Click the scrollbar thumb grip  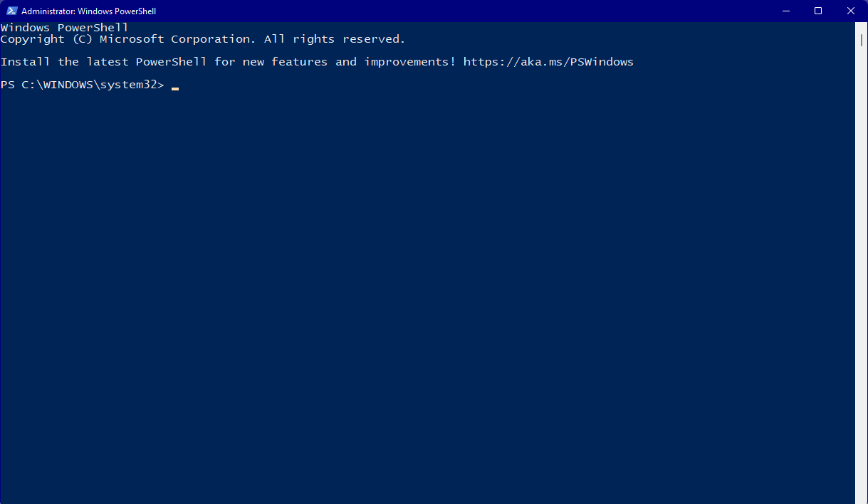861,40
